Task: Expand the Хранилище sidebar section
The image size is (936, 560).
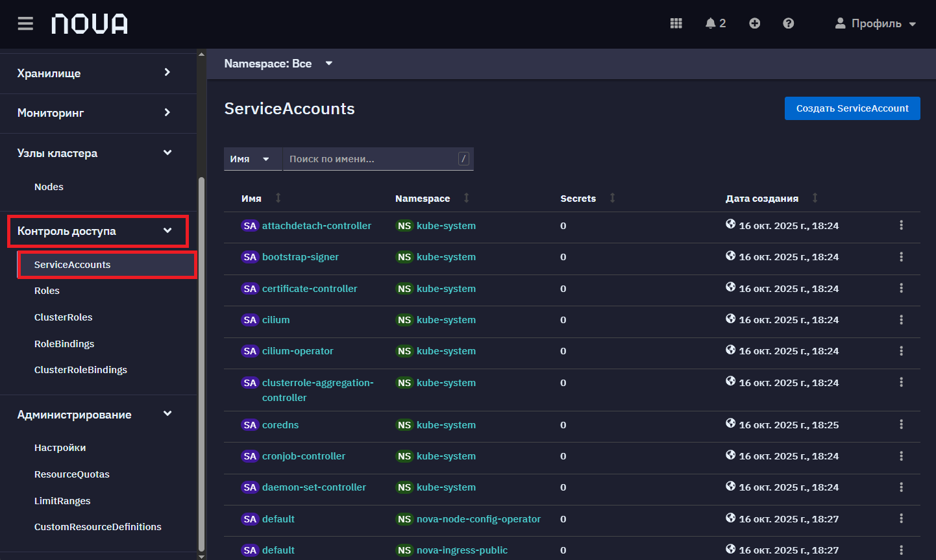Action: [x=98, y=73]
